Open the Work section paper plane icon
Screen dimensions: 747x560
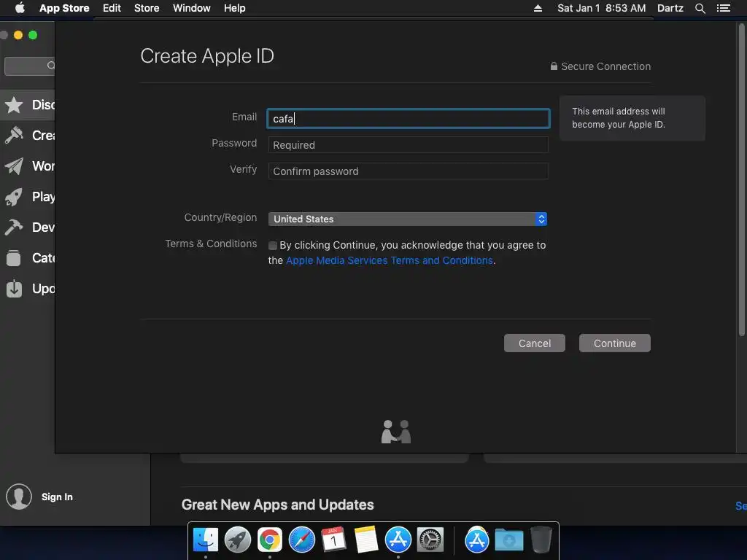pos(14,166)
